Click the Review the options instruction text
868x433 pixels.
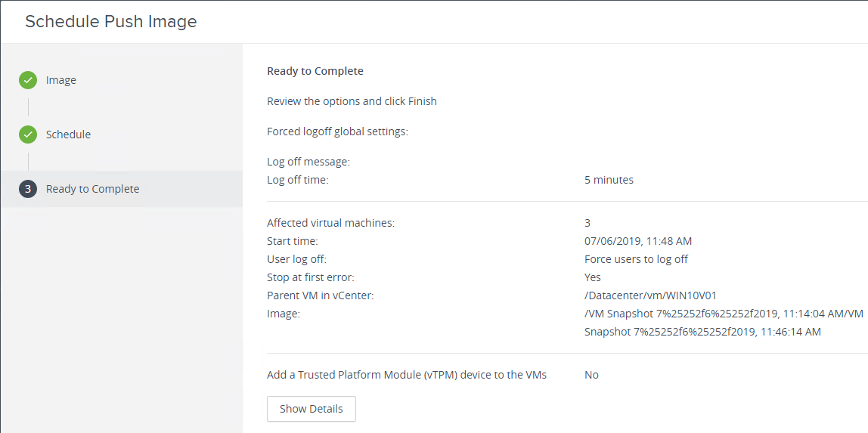pos(352,102)
